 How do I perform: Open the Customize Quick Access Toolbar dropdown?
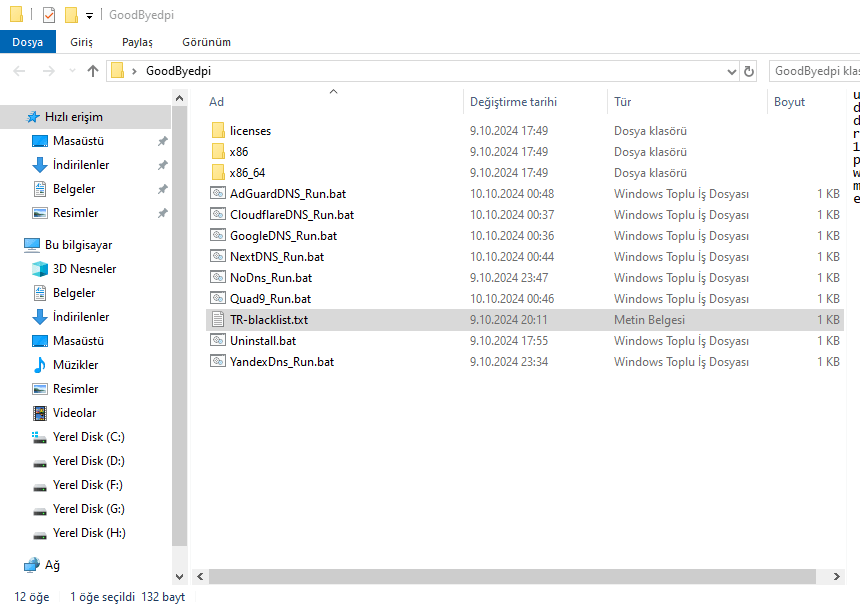pyautogui.click(x=89, y=16)
